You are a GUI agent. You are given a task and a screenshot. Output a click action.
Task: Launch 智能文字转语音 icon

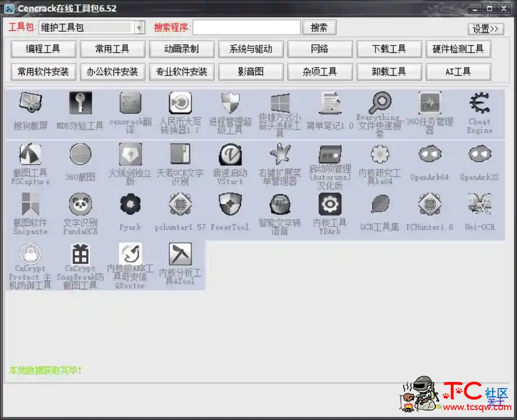click(280, 204)
